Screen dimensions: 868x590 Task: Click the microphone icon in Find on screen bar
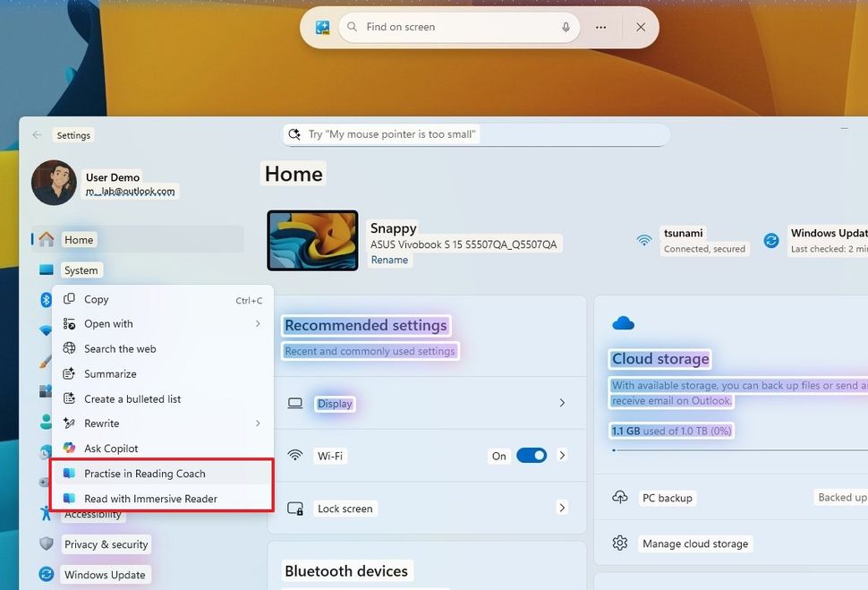point(566,28)
